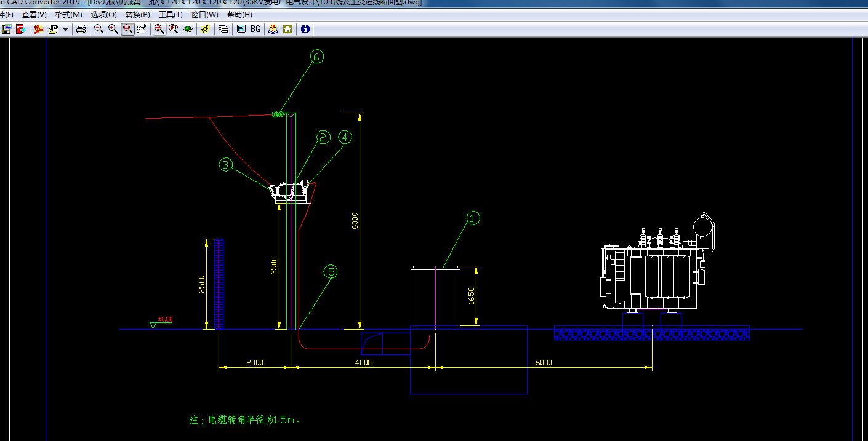Click the 2500 dimension text

pyautogui.click(x=202, y=284)
